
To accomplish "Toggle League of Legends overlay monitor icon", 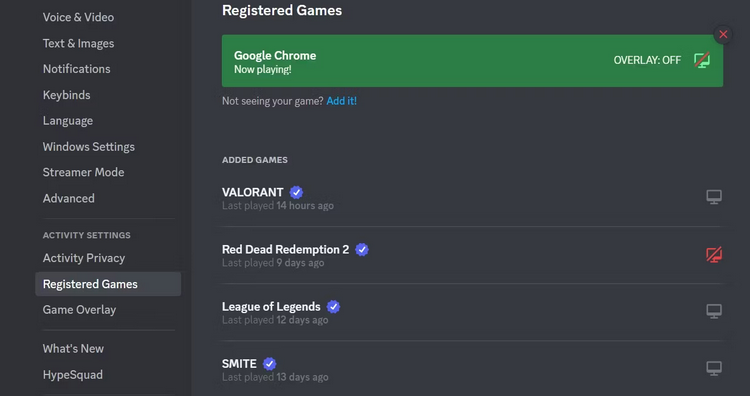I will point(714,311).
